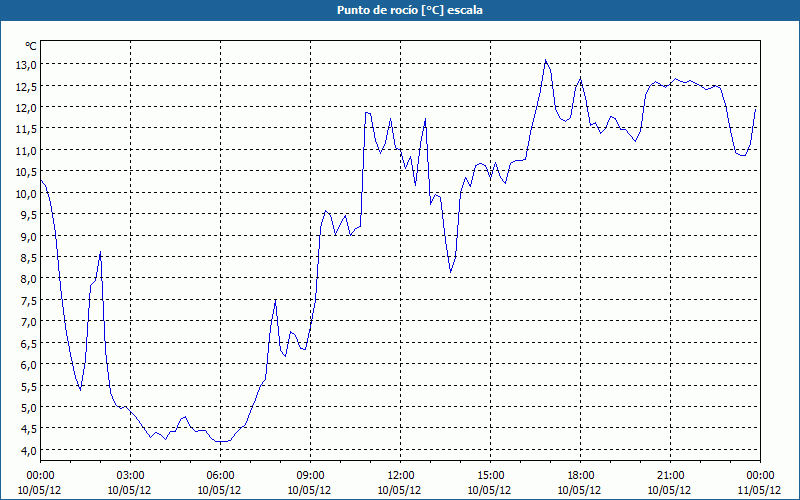Image resolution: width=800 pixels, height=500 pixels.
Task: Click the 10/05/12 date under 03:00
Action: tap(130, 490)
